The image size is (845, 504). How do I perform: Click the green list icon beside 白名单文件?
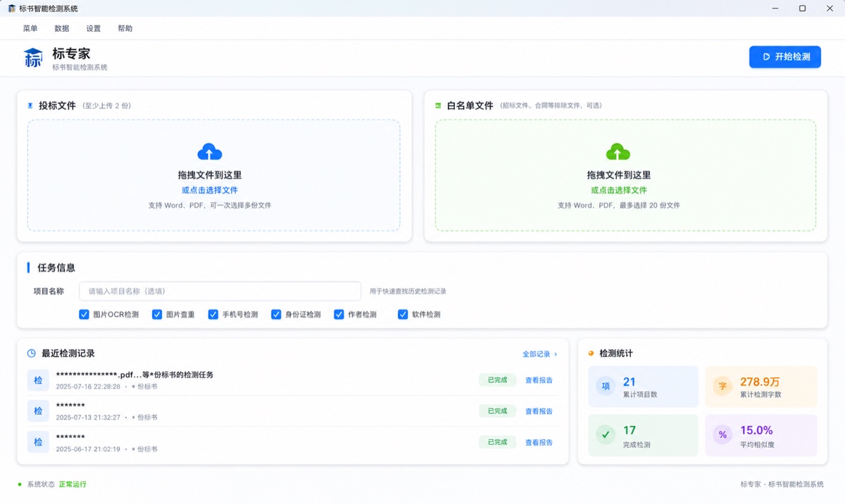pos(438,106)
